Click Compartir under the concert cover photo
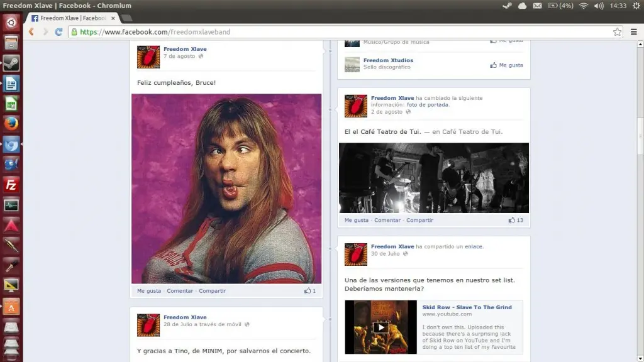 tap(419, 221)
